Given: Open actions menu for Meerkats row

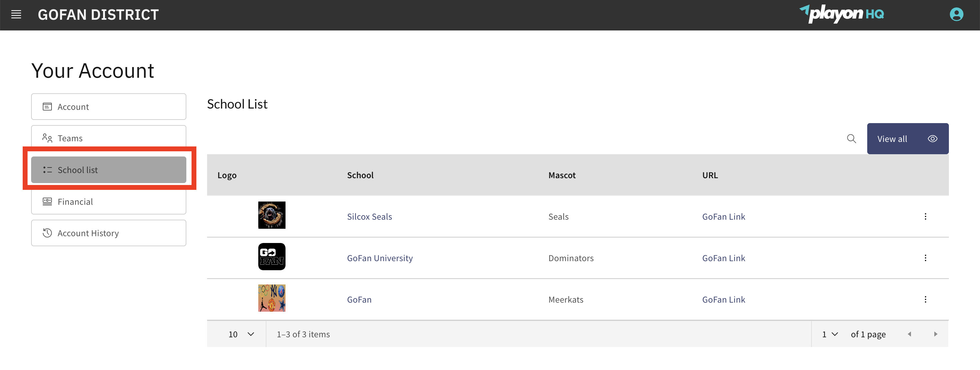Looking at the screenshot, I should click(925, 300).
